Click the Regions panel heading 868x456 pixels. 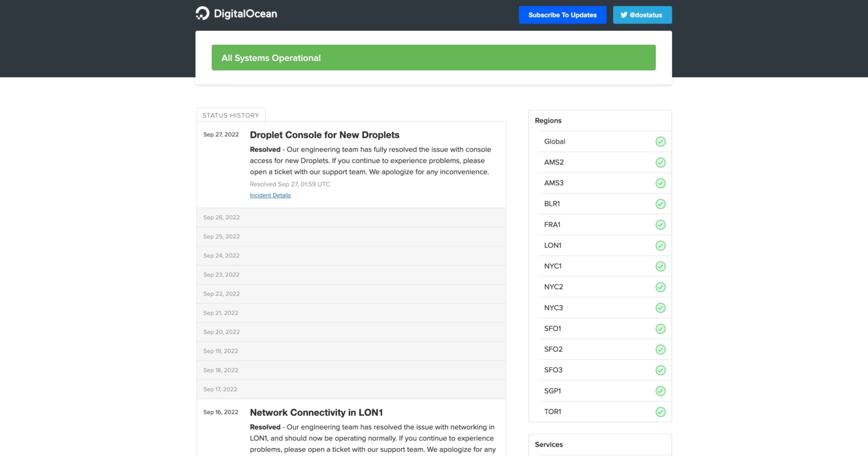548,121
